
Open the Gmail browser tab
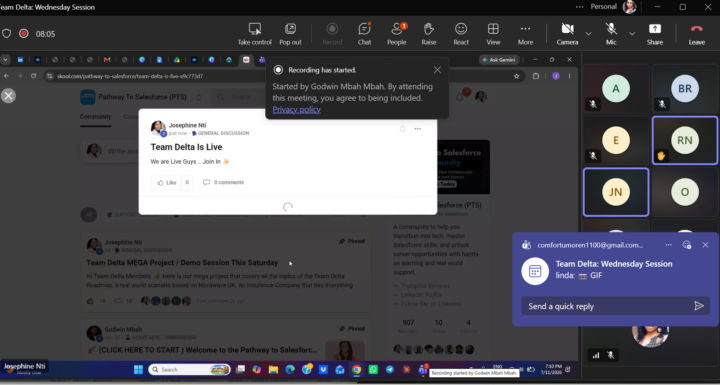click(107, 60)
